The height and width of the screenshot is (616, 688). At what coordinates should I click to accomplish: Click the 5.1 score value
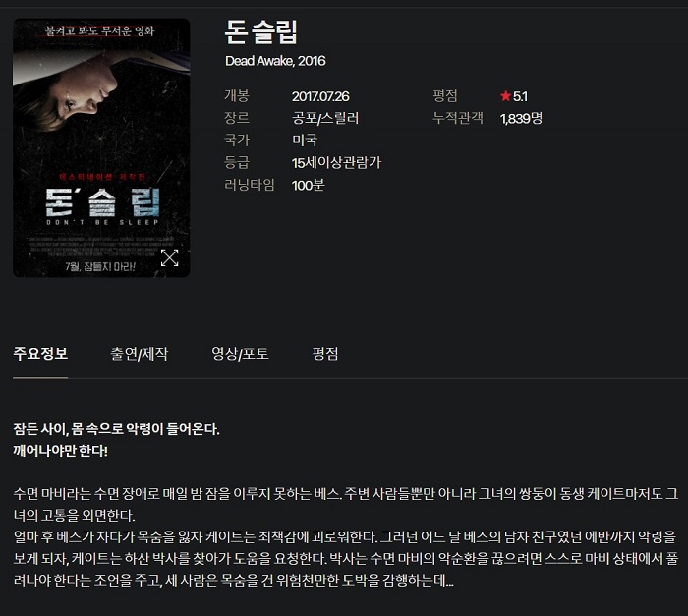(x=520, y=96)
